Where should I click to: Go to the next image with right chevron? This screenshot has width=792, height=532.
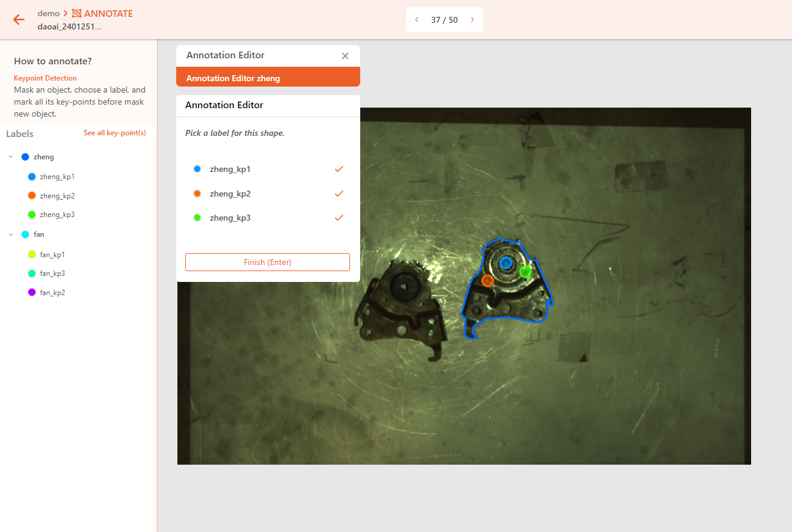coord(472,20)
